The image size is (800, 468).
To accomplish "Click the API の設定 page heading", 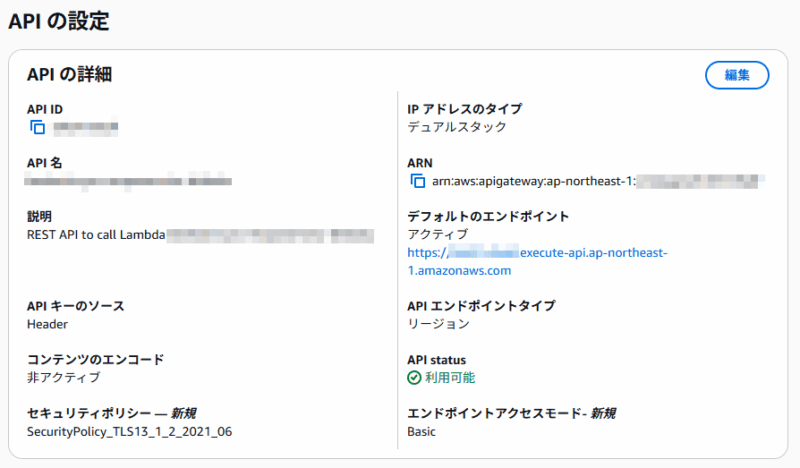I will pos(59,21).
